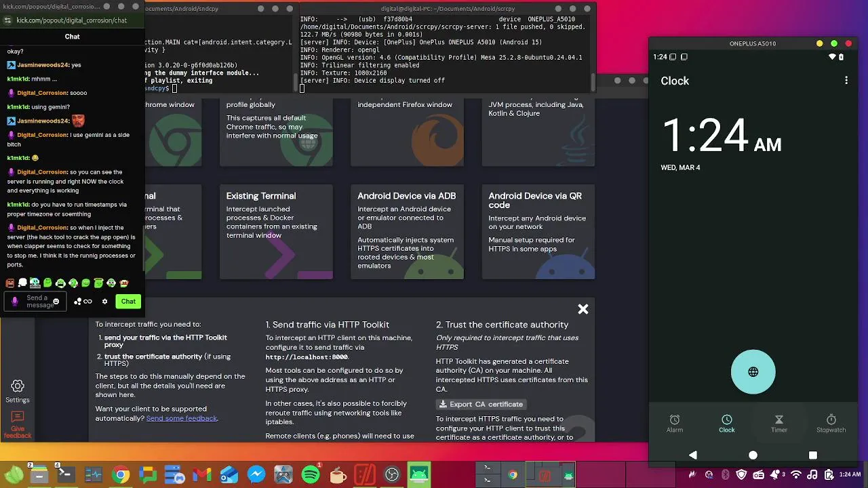868x488 pixels.
Task: Click the Bluetooth tray icon
Action: (x=725, y=475)
